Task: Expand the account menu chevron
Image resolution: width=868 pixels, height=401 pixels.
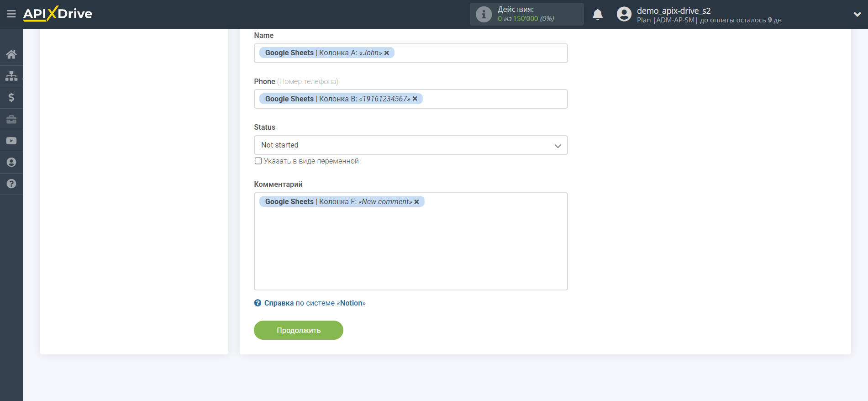Action: tap(857, 15)
